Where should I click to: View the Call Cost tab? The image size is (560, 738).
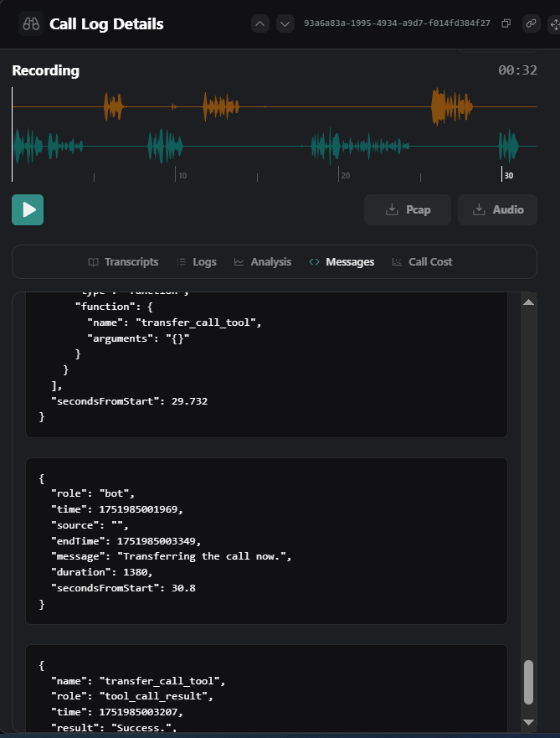(422, 261)
